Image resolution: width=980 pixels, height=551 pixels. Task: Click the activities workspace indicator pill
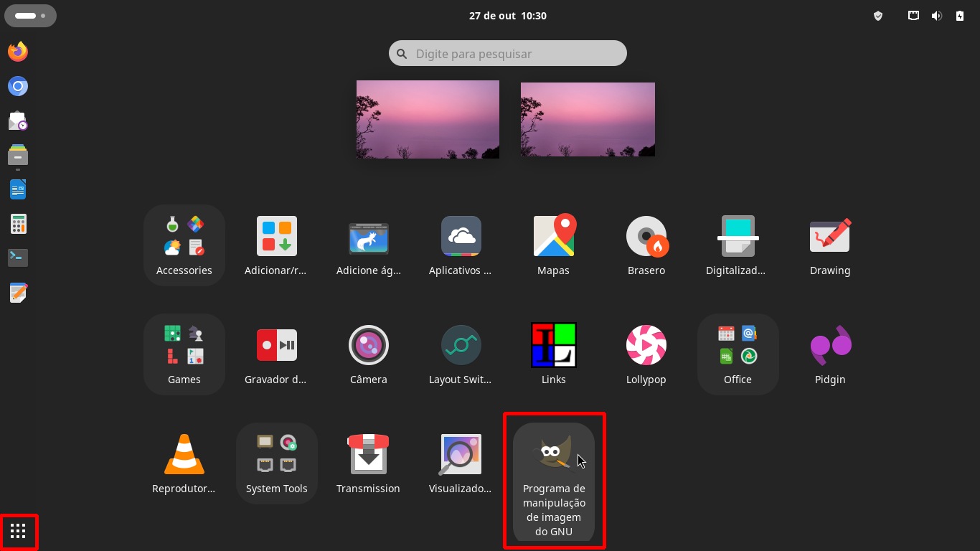(30, 16)
